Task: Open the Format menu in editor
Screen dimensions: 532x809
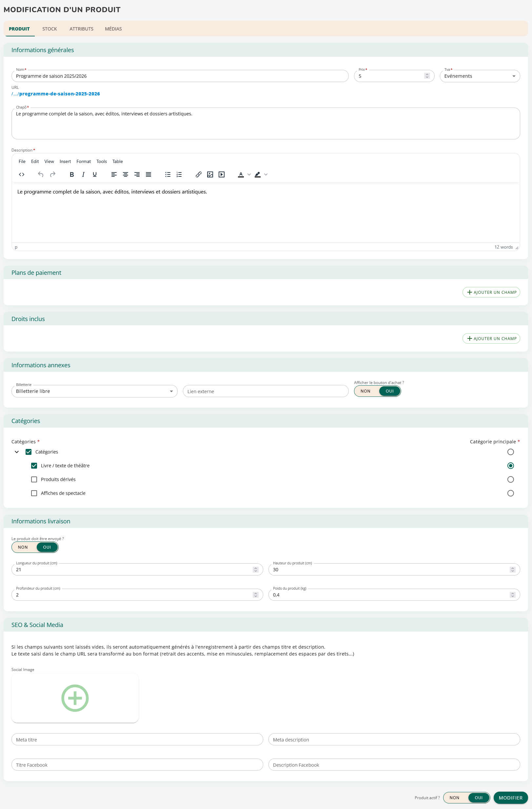Action: (84, 161)
